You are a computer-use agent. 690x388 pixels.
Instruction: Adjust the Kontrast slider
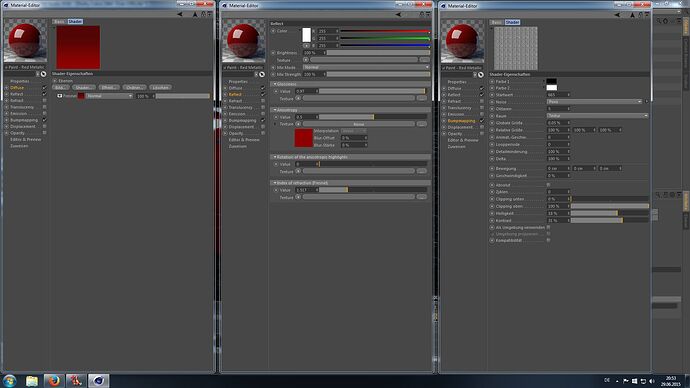tap(609, 220)
